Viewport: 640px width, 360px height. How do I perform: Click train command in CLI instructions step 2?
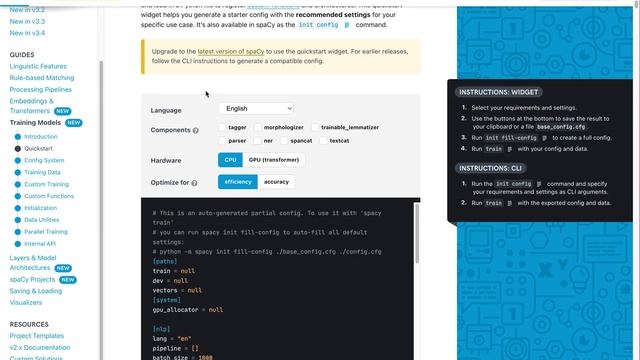493,203
